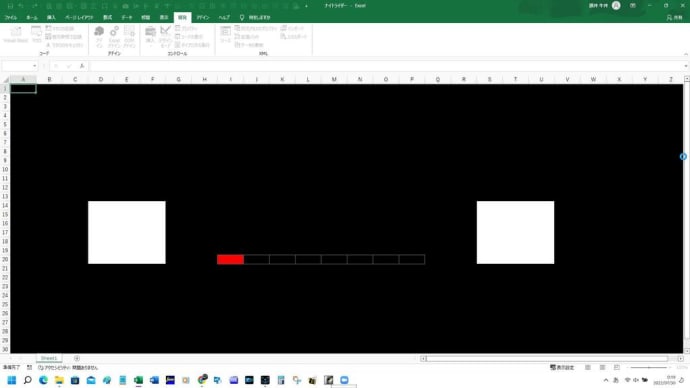Image resolution: width=690 pixels, height=388 pixels.
Task: Select the red cell I20
Action: point(230,259)
